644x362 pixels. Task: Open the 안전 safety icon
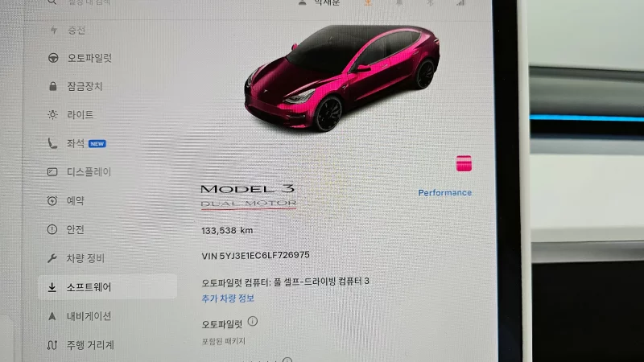[x=52, y=229]
